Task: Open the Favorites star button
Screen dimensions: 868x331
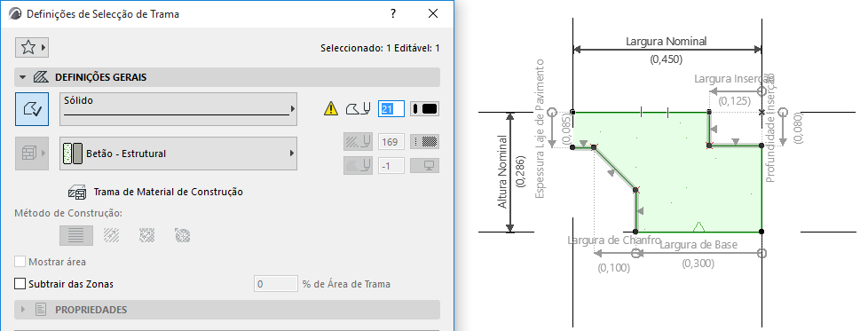Action: [32, 48]
